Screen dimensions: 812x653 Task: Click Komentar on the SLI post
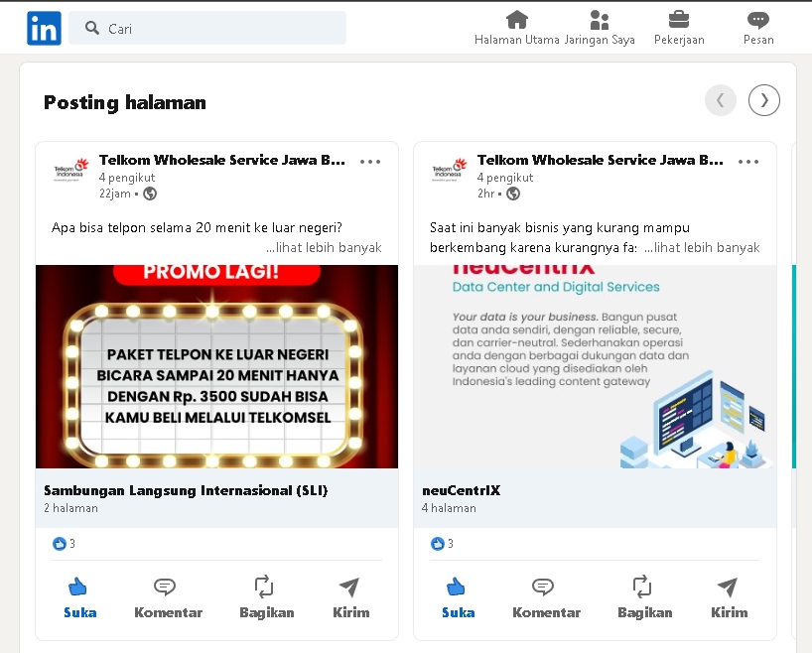169,598
